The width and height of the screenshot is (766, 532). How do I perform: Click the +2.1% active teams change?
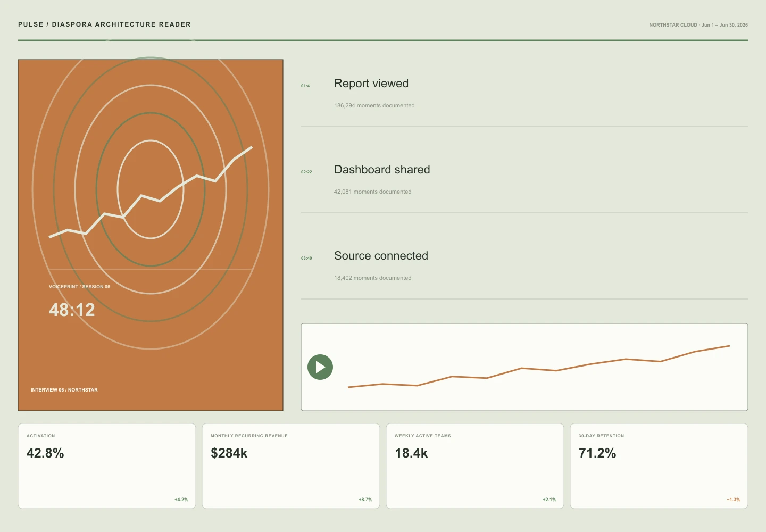(x=549, y=500)
